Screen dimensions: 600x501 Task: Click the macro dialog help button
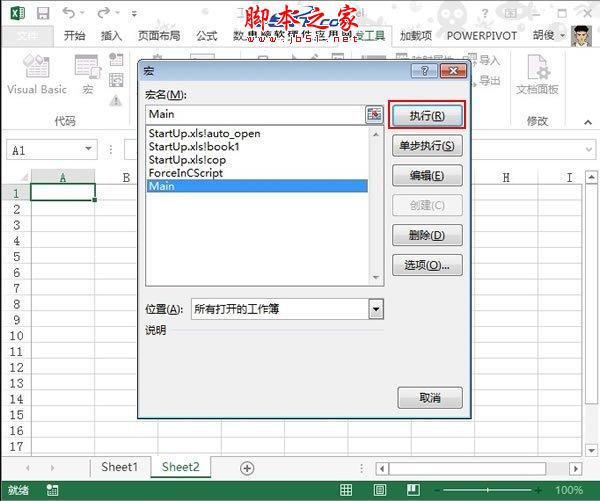(x=424, y=71)
